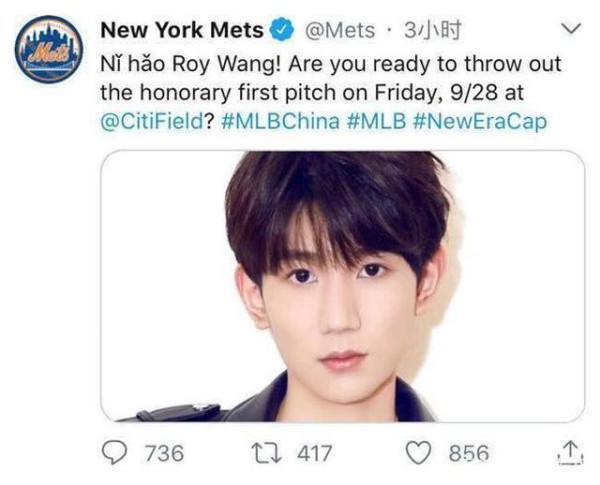Image resolution: width=600 pixels, height=485 pixels.
Task: Open the New York Mets display name
Action: click(x=182, y=30)
